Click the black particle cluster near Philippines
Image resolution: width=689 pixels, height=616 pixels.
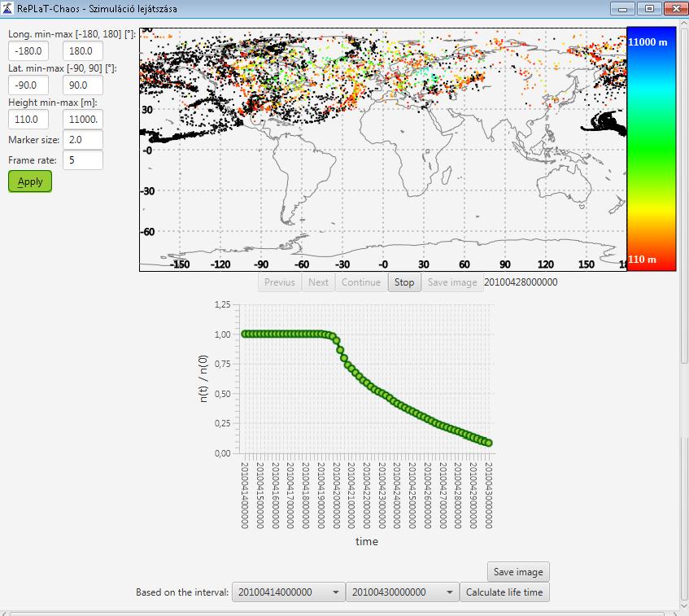tap(606, 123)
